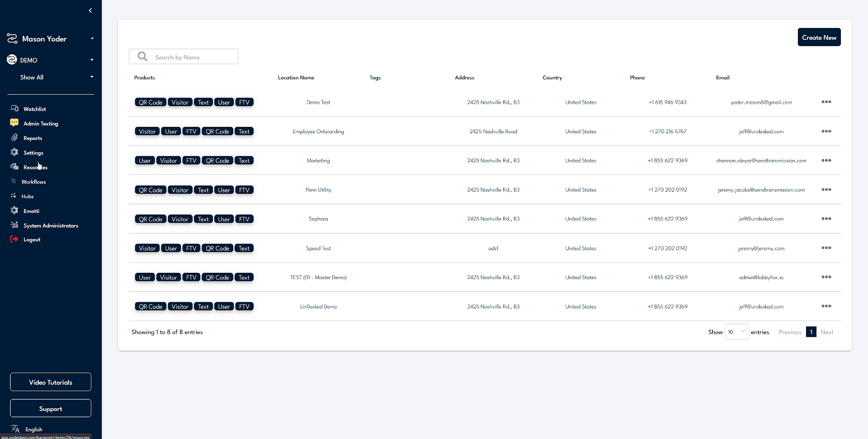Screen dimensions: 868x439
Task: Open the Resources sidebar icon
Action: (14, 167)
